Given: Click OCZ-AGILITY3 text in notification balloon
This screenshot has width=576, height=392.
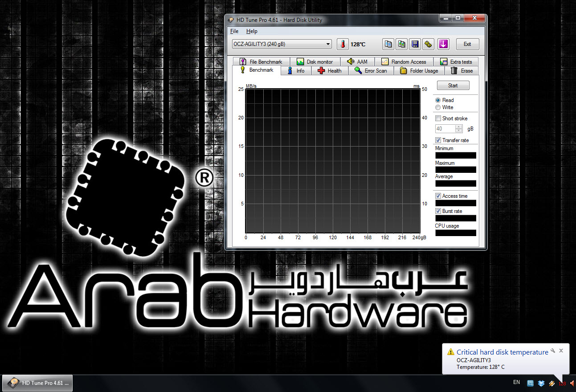Looking at the screenshot, I should [474, 360].
